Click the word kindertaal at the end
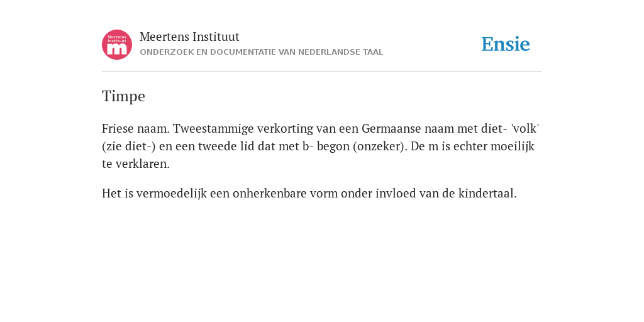 (487, 193)
